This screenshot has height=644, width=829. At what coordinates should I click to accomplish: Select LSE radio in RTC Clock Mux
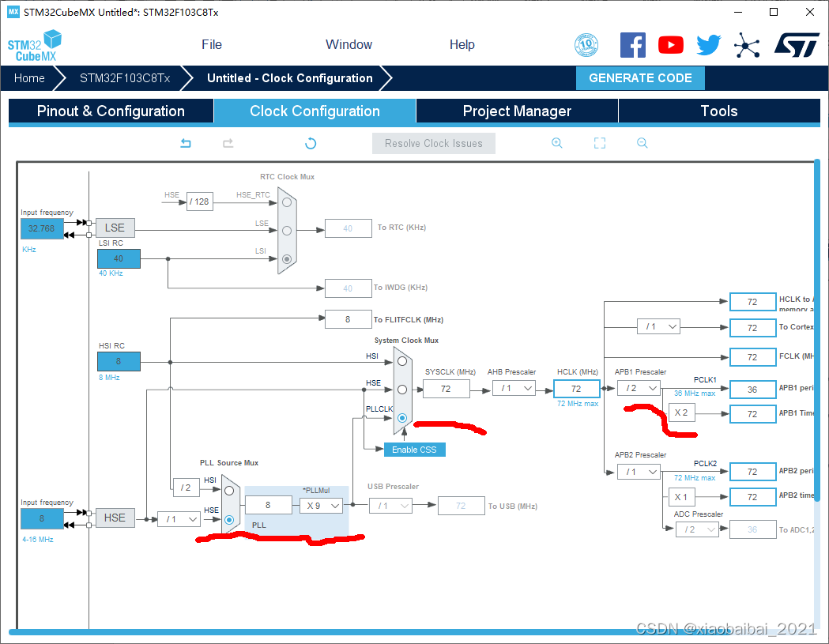(287, 231)
